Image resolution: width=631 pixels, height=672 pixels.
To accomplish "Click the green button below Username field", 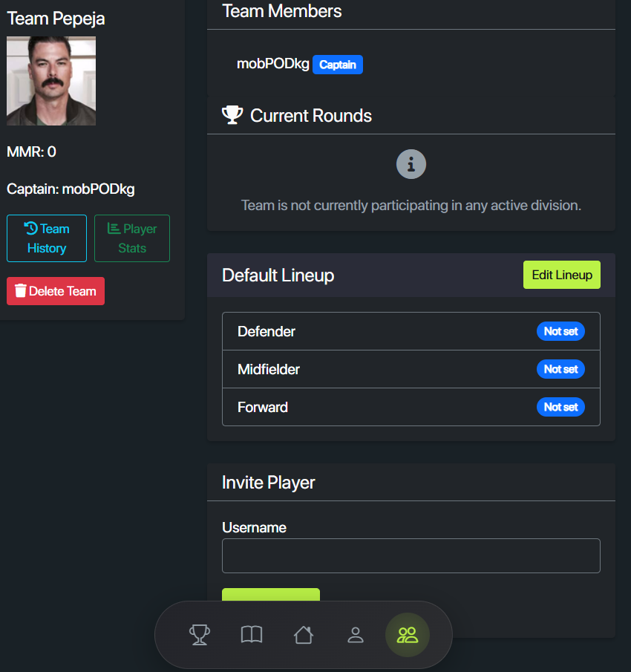I will (271, 595).
